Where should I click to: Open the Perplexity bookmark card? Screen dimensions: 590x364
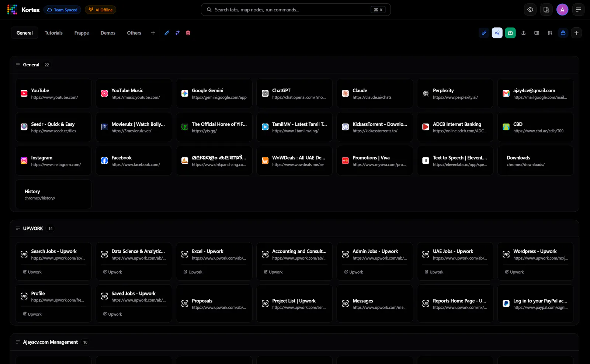(455, 93)
